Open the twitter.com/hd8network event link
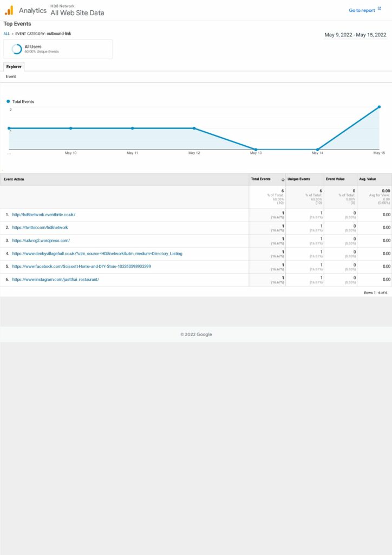392x555 pixels. [x=40, y=228]
